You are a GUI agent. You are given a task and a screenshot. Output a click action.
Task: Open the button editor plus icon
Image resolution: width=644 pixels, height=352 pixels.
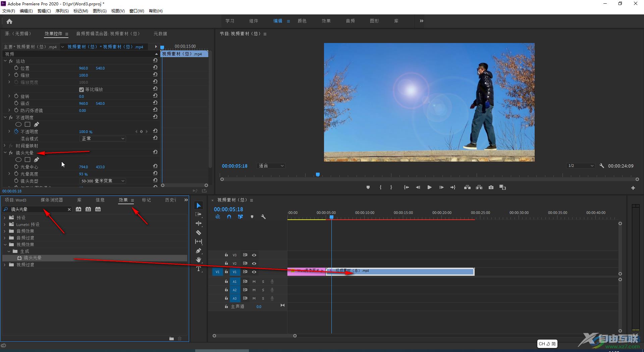633,188
